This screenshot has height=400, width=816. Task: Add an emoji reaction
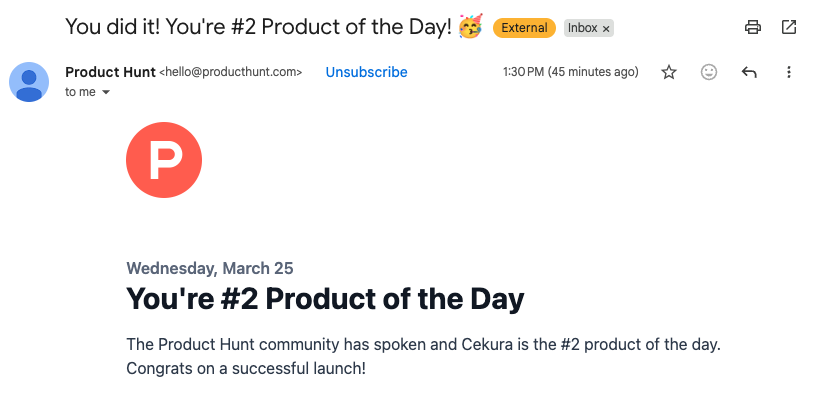(709, 72)
